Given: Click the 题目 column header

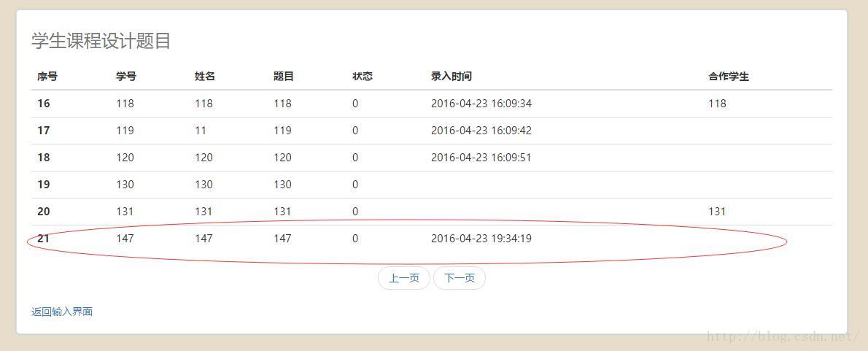Looking at the screenshot, I should coord(284,77).
